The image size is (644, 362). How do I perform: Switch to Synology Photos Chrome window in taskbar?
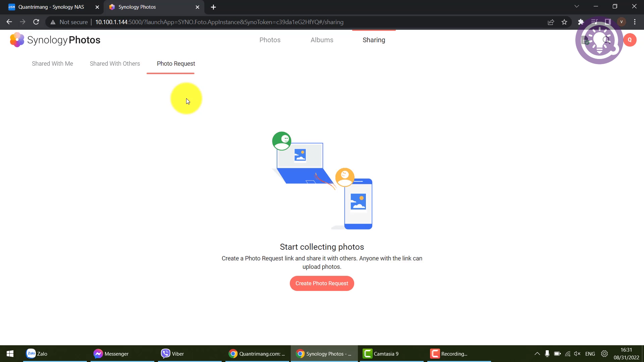324,354
